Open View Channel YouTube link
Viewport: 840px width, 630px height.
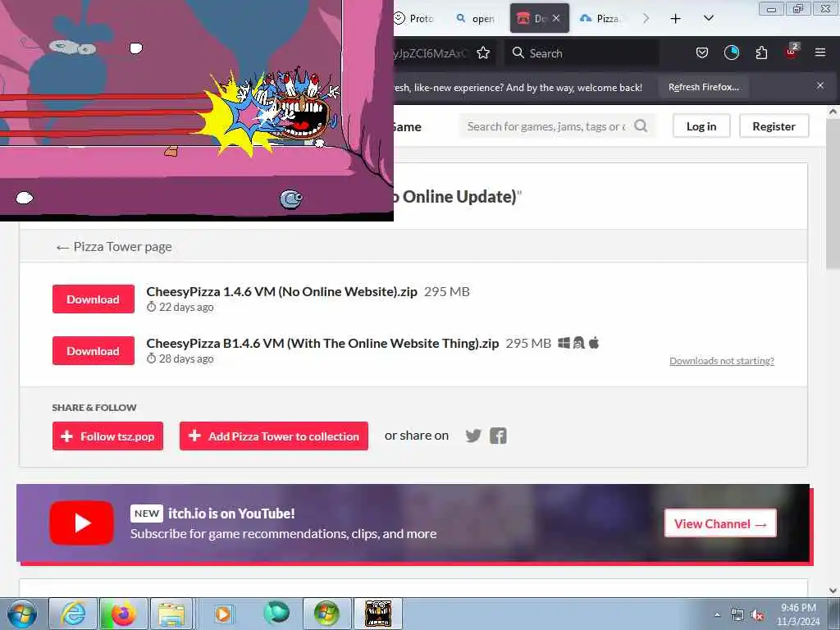[720, 523]
